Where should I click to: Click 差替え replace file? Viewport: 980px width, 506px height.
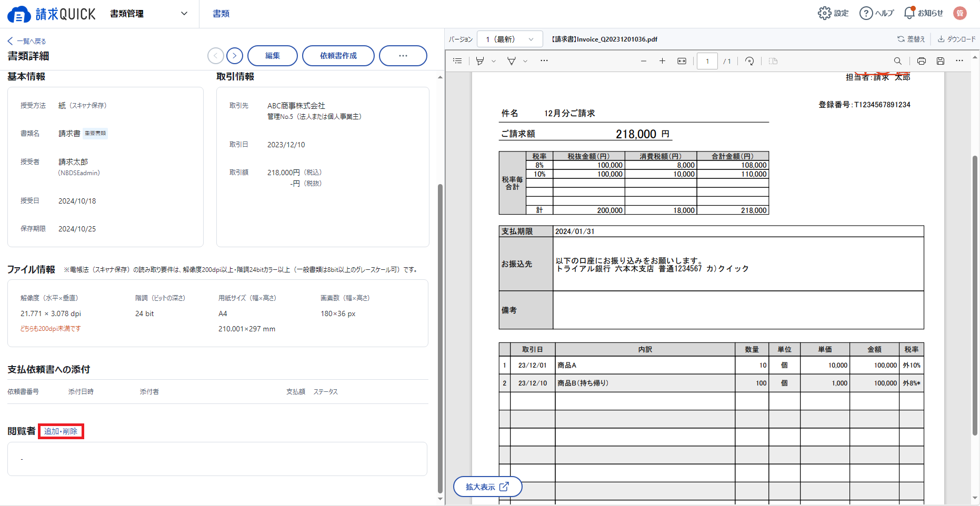[x=911, y=39]
